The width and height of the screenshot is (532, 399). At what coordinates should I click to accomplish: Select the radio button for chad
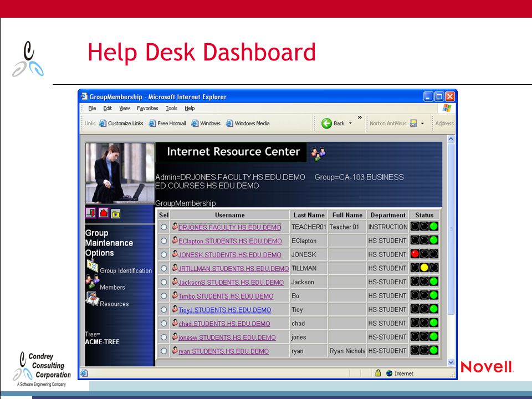(163, 323)
